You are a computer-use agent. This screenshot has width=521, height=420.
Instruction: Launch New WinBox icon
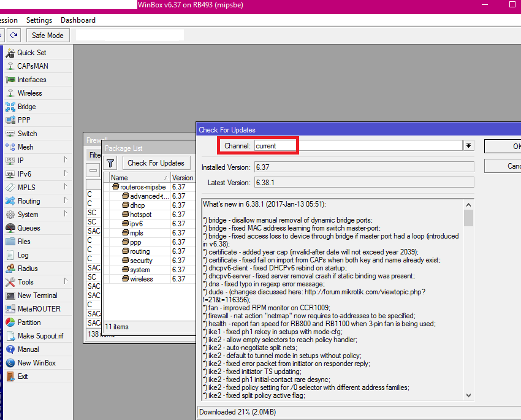point(10,363)
